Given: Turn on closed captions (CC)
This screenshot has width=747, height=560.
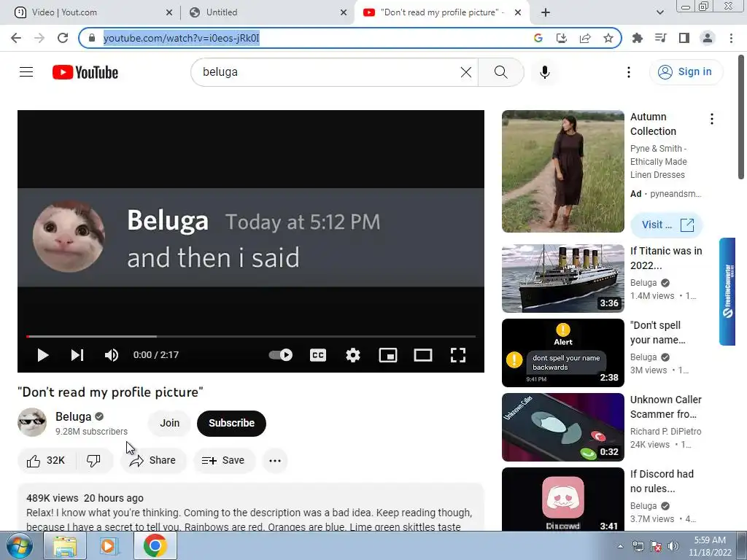Looking at the screenshot, I should (318, 355).
